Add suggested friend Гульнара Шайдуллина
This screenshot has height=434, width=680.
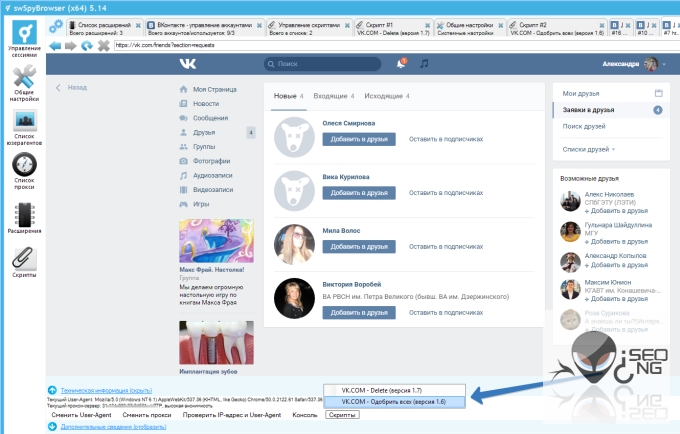(616, 241)
